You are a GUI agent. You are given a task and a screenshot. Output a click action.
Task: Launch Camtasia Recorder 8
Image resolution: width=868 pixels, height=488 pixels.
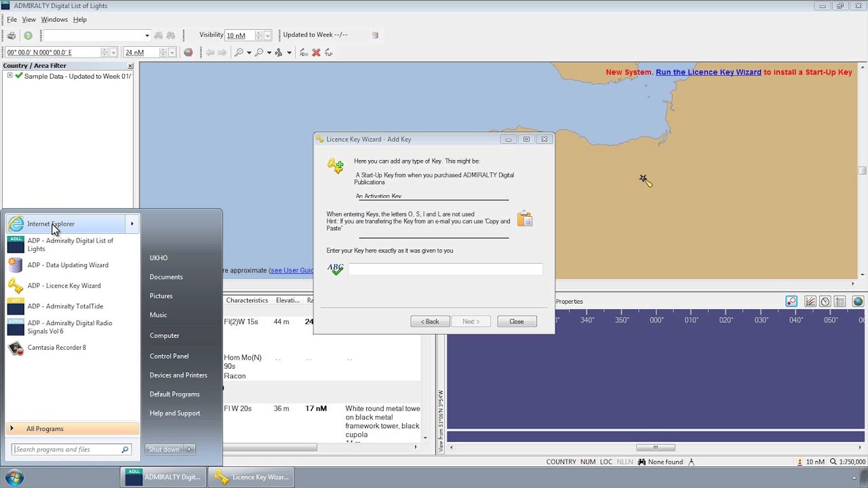pos(73,348)
